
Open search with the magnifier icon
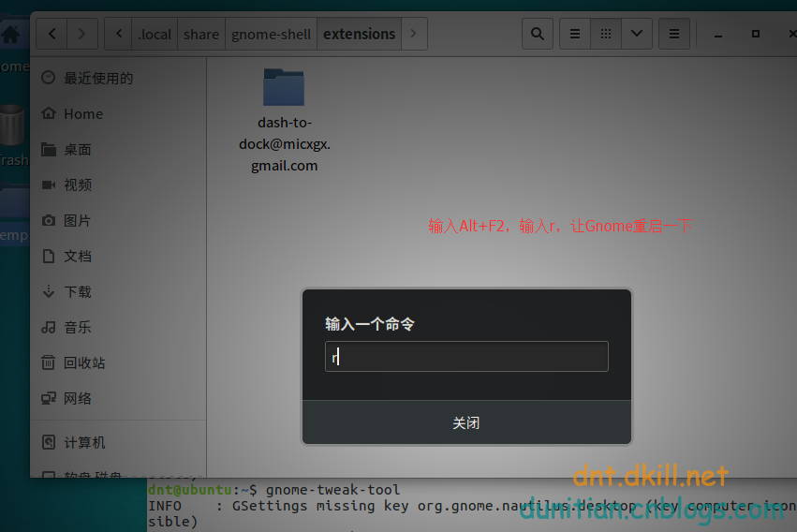(x=538, y=34)
